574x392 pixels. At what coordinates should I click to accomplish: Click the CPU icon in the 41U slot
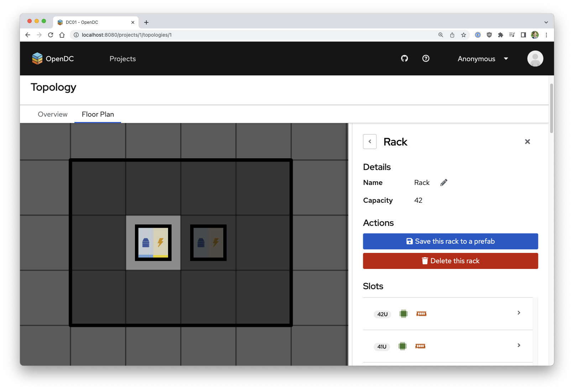(403, 346)
